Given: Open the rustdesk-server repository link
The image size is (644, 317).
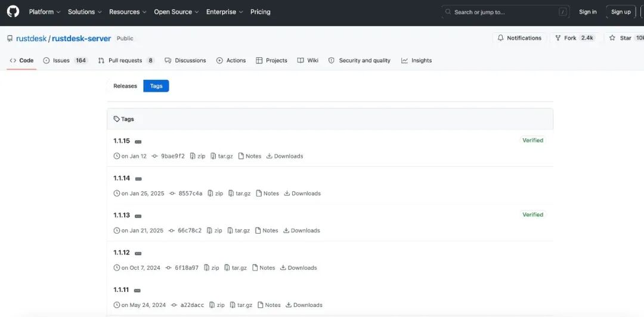Looking at the screenshot, I should pyautogui.click(x=81, y=38).
